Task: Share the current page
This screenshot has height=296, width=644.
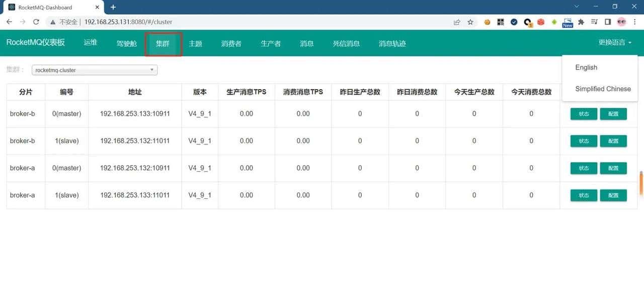Action: coord(456,22)
